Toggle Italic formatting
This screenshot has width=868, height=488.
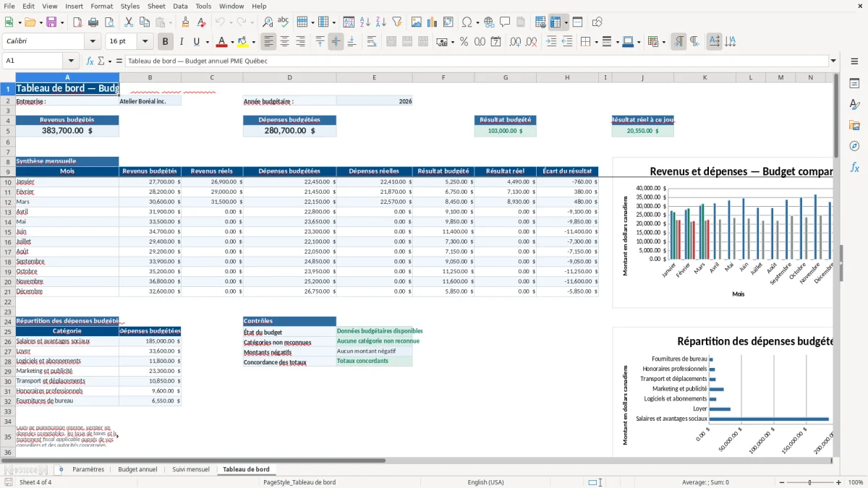[x=182, y=42]
